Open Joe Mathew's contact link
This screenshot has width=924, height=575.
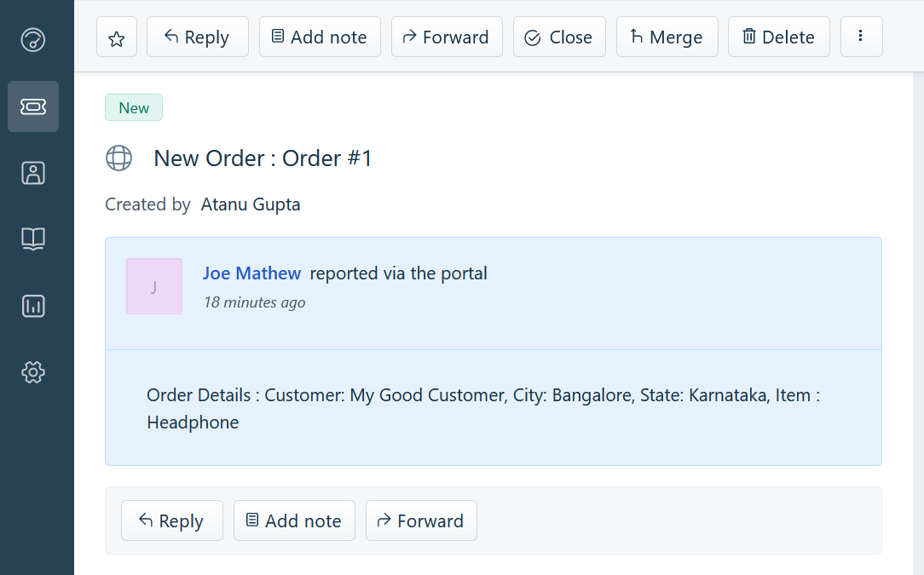(251, 273)
